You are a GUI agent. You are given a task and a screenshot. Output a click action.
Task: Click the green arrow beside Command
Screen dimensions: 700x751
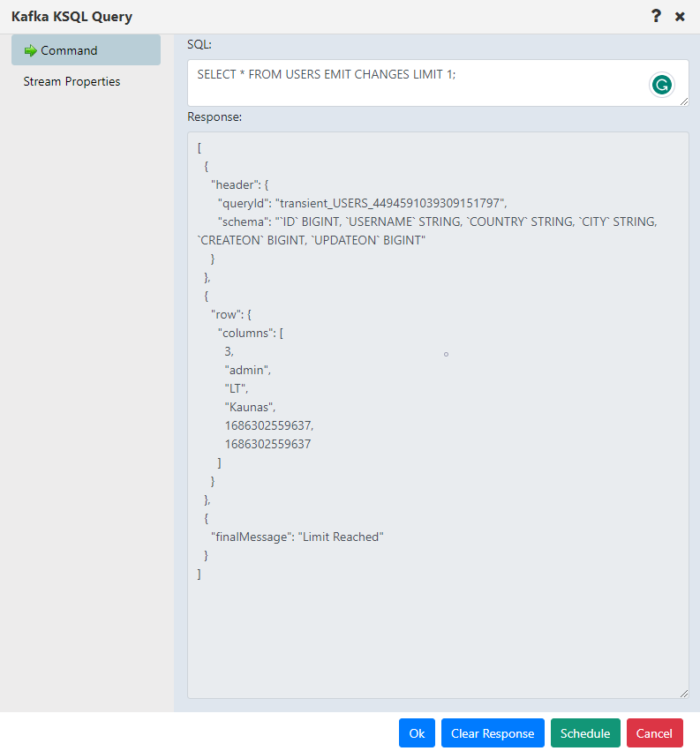point(31,50)
